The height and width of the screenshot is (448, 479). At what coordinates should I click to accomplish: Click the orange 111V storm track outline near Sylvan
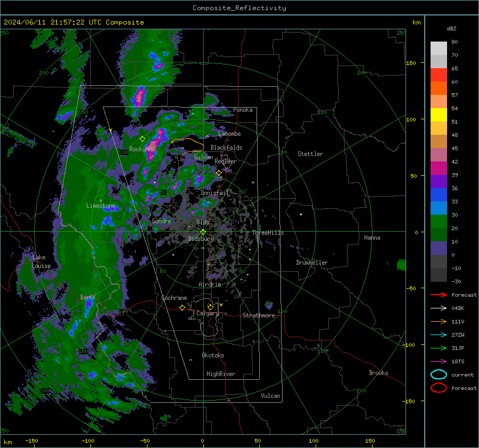[x=187, y=148]
